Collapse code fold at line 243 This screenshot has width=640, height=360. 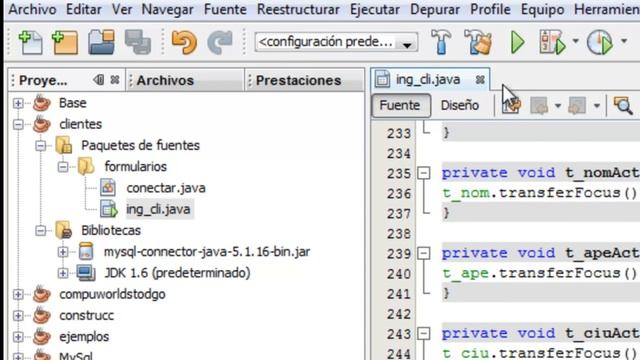(424, 333)
